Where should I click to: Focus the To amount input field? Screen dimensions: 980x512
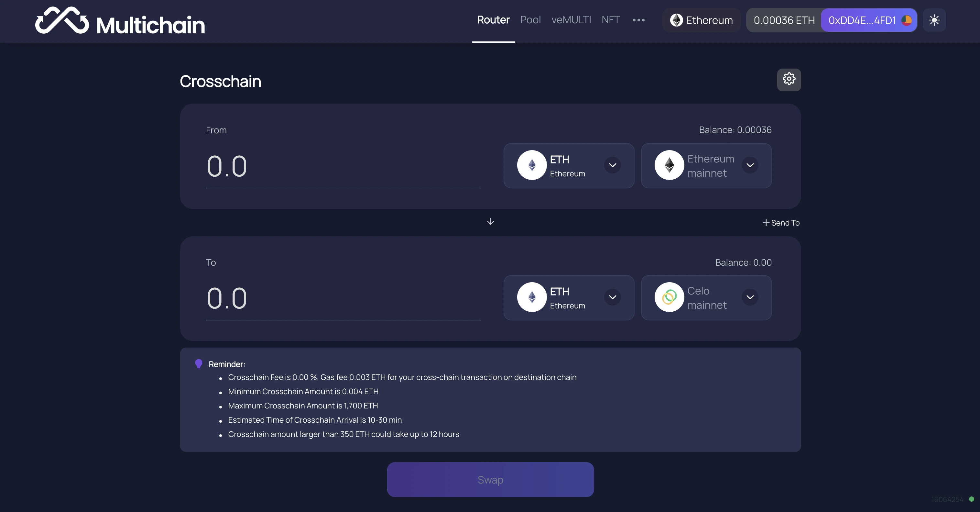point(343,299)
